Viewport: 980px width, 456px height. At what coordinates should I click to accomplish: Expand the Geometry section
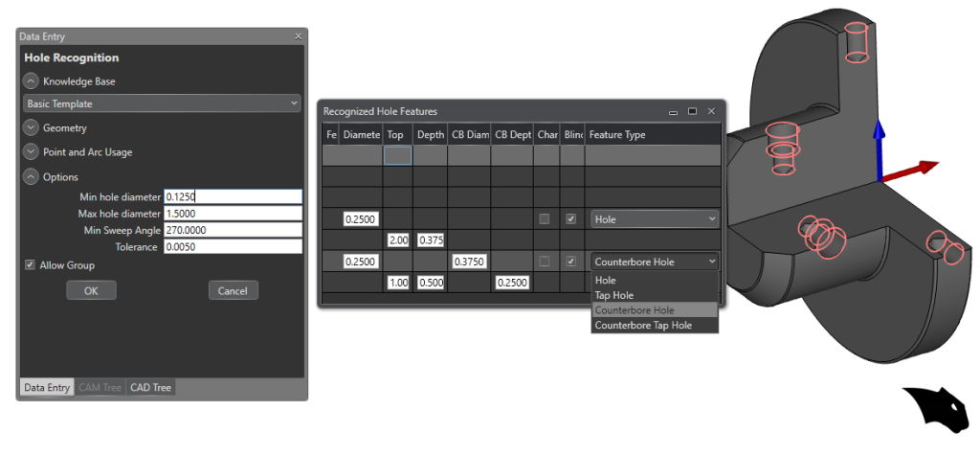[x=31, y=127]
